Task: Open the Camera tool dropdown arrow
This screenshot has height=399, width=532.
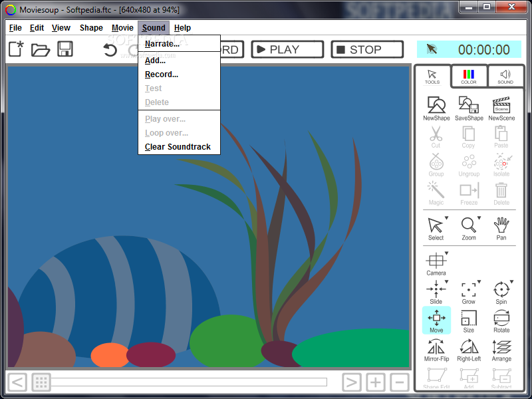Action: [x=446, y=253]
